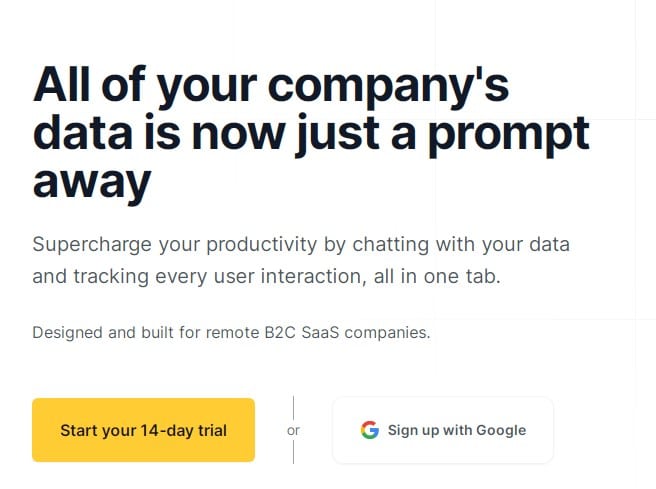Click the word 'interaction' in the subheading
Screen dimensions: 656x489
(314, 277)
